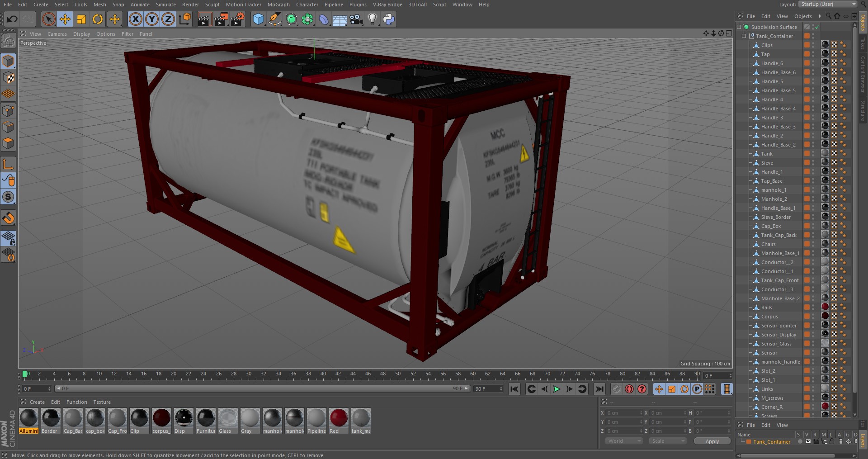868x459 pixels.
Task: Select the Live Selection tool
Action: tap(48, 19)
